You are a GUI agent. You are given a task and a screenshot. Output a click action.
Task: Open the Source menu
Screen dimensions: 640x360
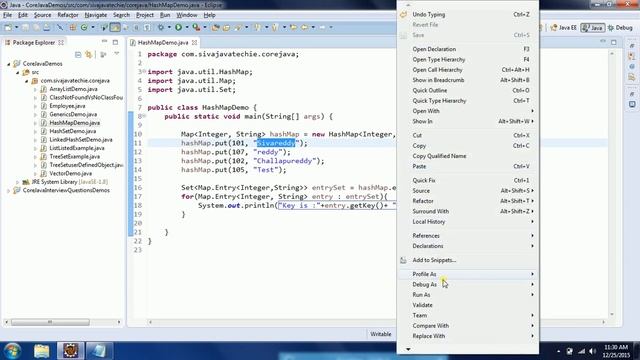(42, 15)
